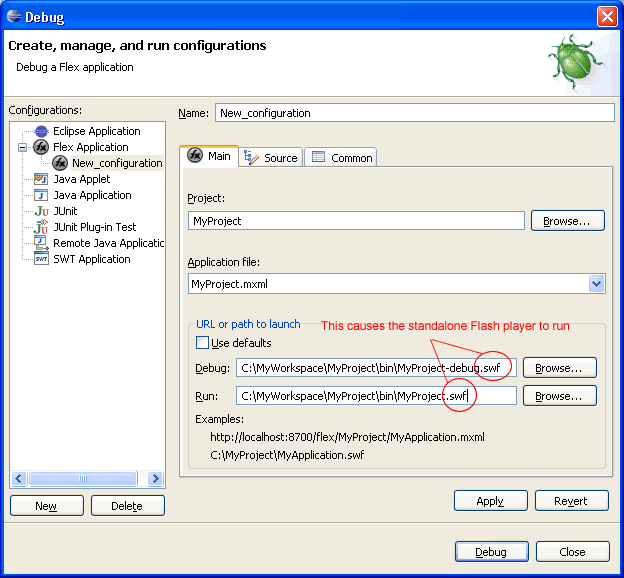Browse for the Debug path
This screenshot has width=624, height=578.
click(560, 367)
